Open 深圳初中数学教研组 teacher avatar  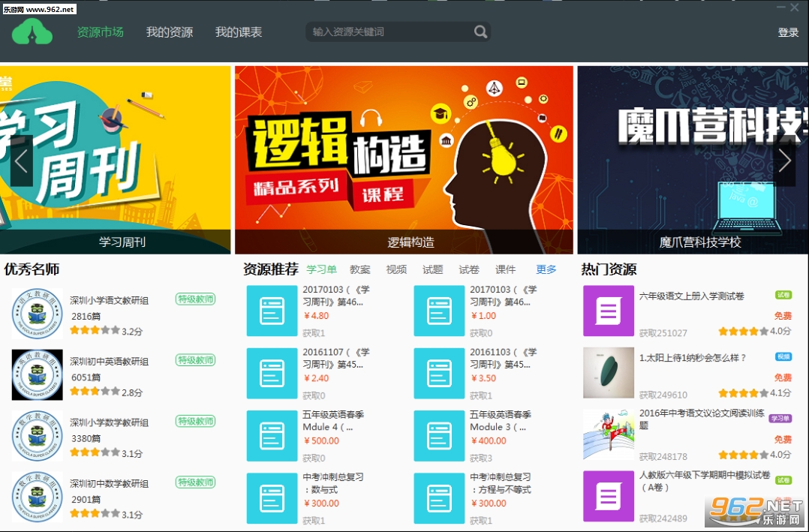(38, 497)
